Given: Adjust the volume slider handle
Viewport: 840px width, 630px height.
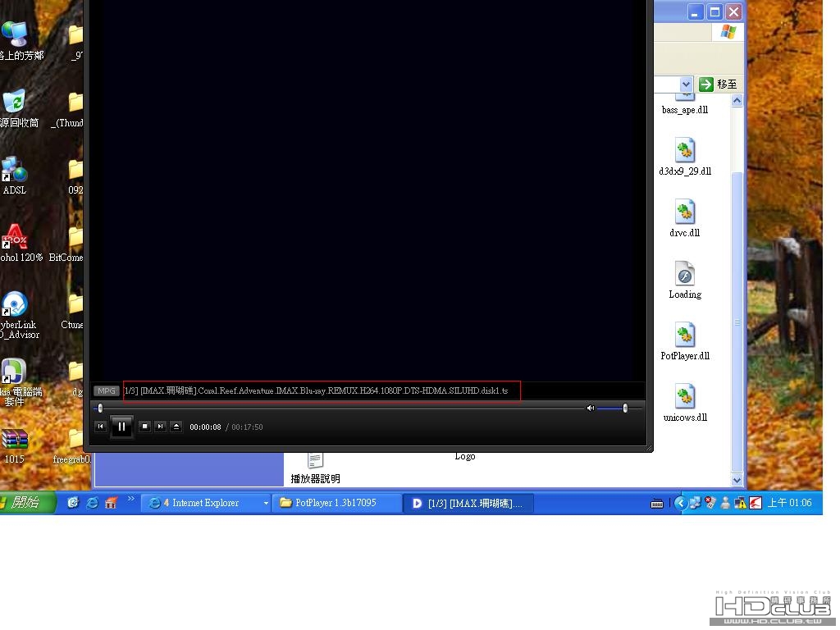Looking at the screenshot, I should coord(625,409).
